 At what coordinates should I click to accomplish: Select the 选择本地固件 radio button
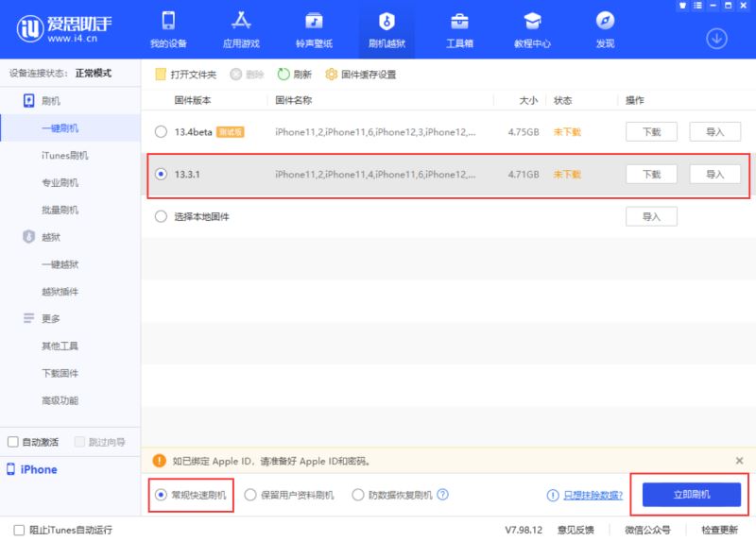click(x=161, y=216)
